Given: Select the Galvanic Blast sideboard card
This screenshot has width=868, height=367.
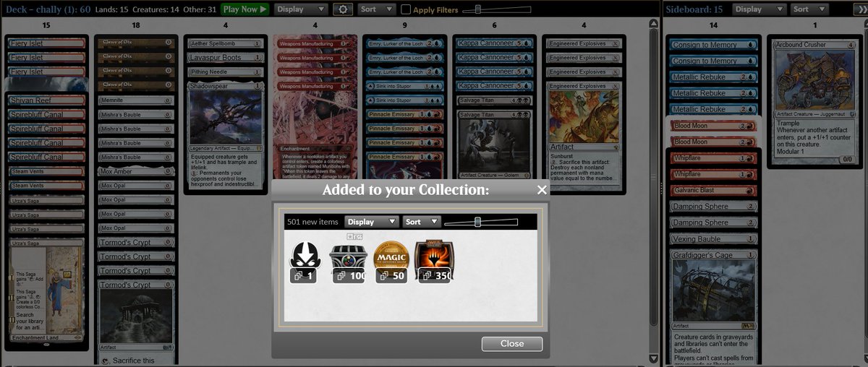Looking at the screenshot, I should pyautogui.click(x=712, y=191).
